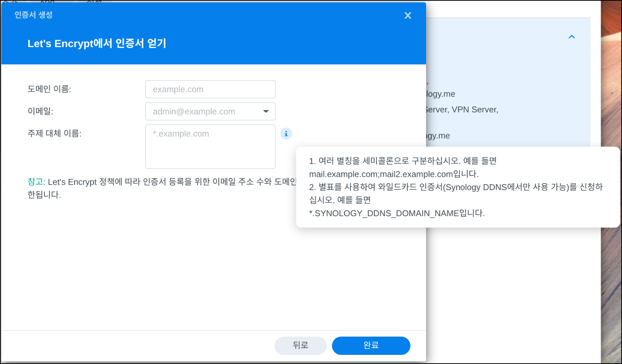Close the certificate creation dialog
Image resolution: width=622 pixels, height=364 pixels.
407,16
